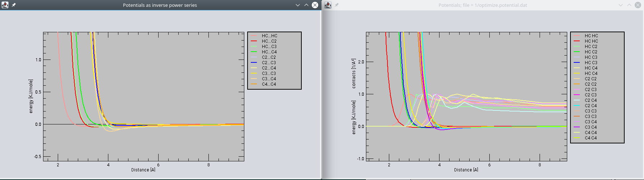Image resolution: width=644 pixels, height=180 pixels.
Task: Open application icon menu of optimize.potential.dat window
Action: click(x=328, y=5)
